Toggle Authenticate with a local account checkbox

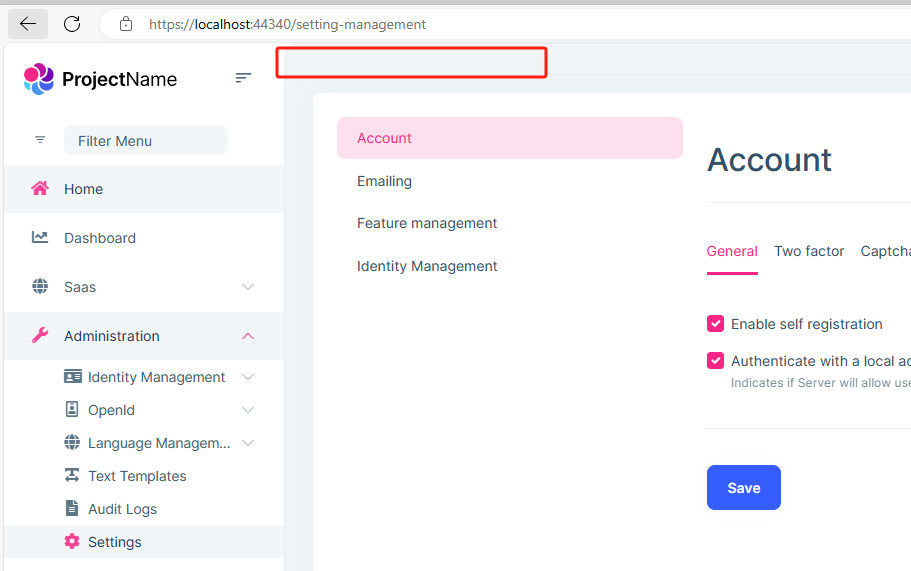point(715,361)
